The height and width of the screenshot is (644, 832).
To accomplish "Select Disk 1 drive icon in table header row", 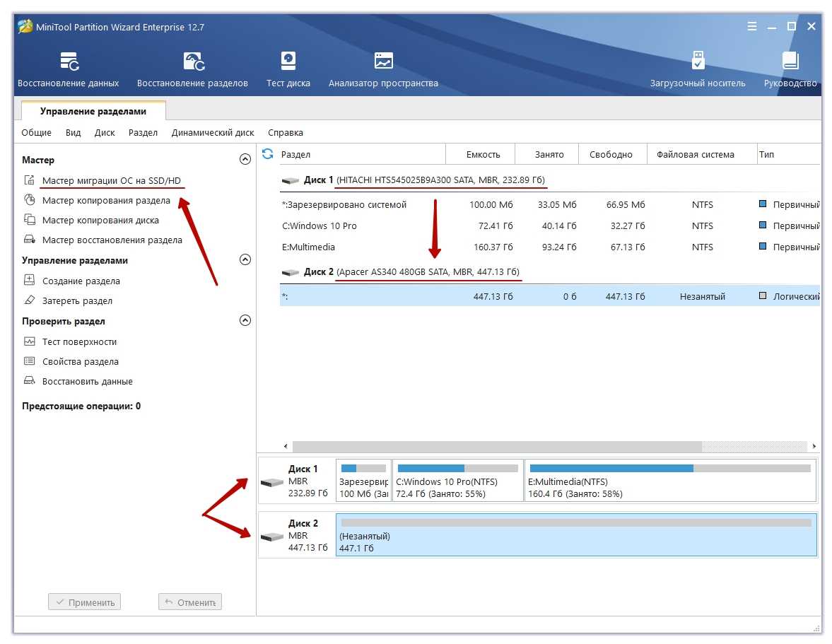I will click(x=291, y=181).
